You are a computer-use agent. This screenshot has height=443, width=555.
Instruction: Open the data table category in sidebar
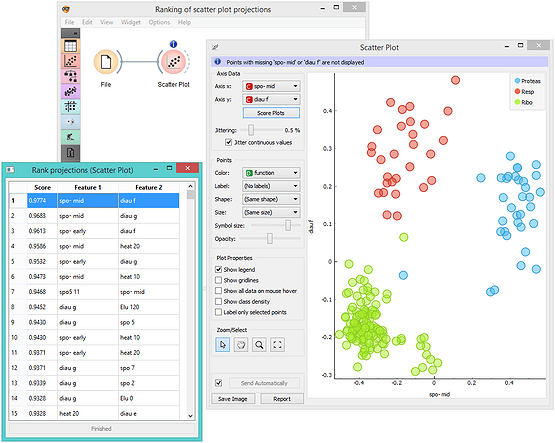(70, 46)
